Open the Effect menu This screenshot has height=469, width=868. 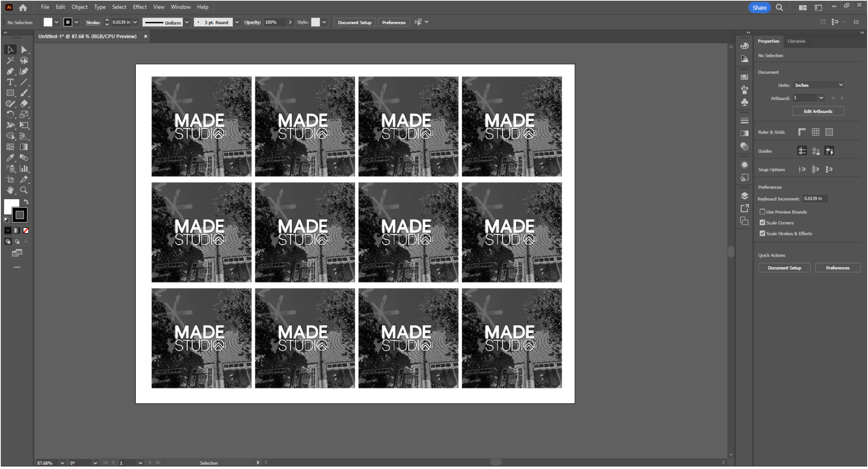coord(139,7)
